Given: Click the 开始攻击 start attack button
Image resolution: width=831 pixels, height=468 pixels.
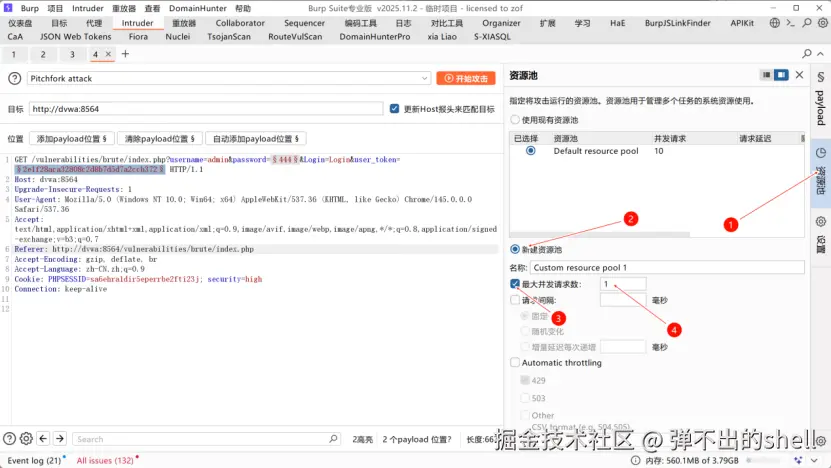Looking at the screenshot, I should tap(466, 78).
